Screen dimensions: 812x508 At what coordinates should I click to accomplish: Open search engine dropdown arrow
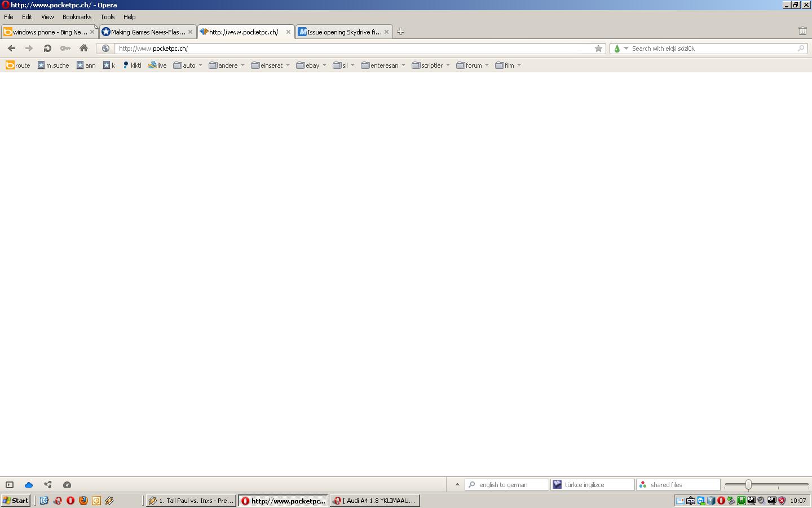click(x=626, y=49)
